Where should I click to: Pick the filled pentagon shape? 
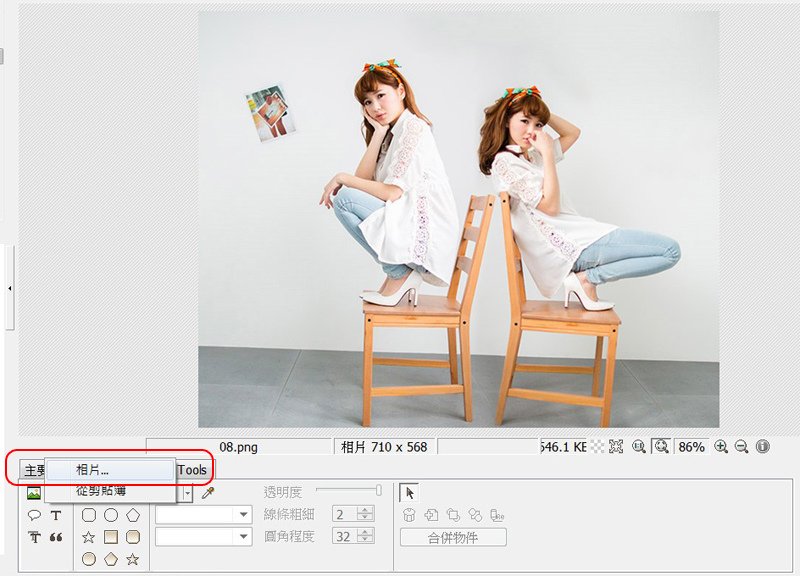pyautogui.click(x=111, y=559)
